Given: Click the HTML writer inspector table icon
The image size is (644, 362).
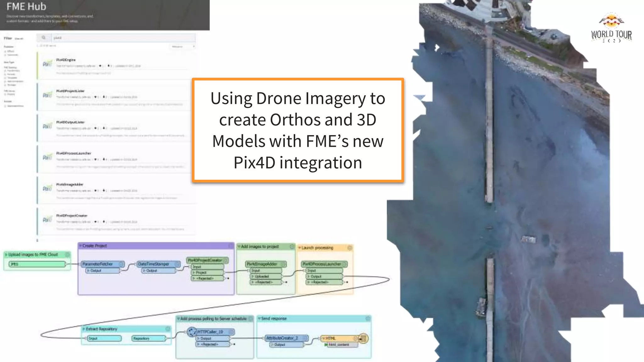Looking at the screenshot, I should pyautogui.click(x=364, y=338).
